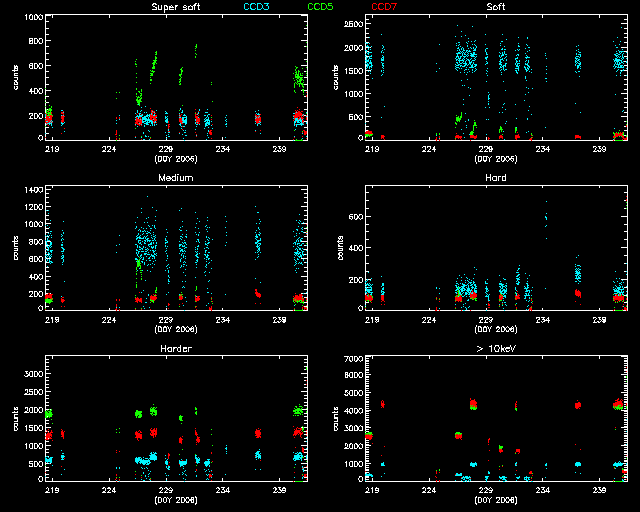Click the 400 y-tick of Hard plot
This screenshot has height=512, width=640.
(x=356, y=248)
